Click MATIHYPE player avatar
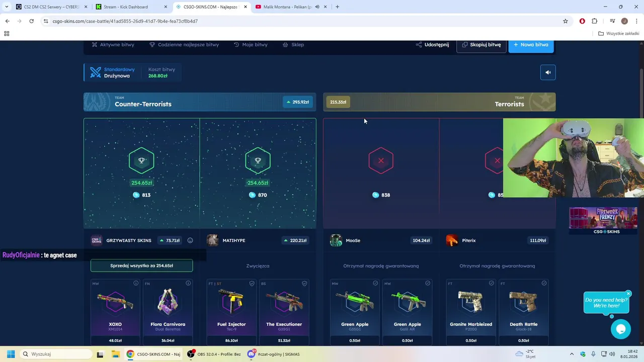 tap(212, 240)
